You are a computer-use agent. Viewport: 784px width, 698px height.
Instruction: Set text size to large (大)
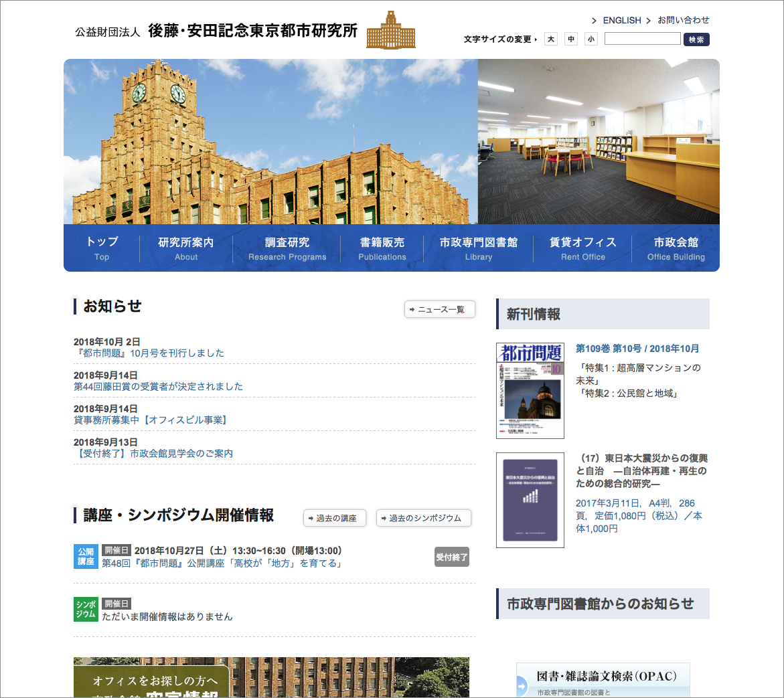[x=551, y=39]
